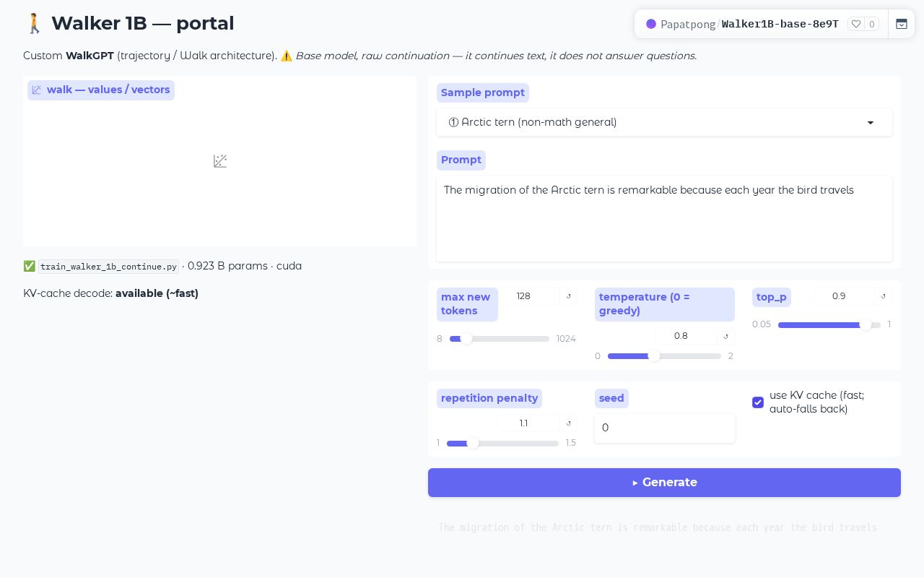Adjust the temperature slider

pyautogui.click(x=664, y=356)
